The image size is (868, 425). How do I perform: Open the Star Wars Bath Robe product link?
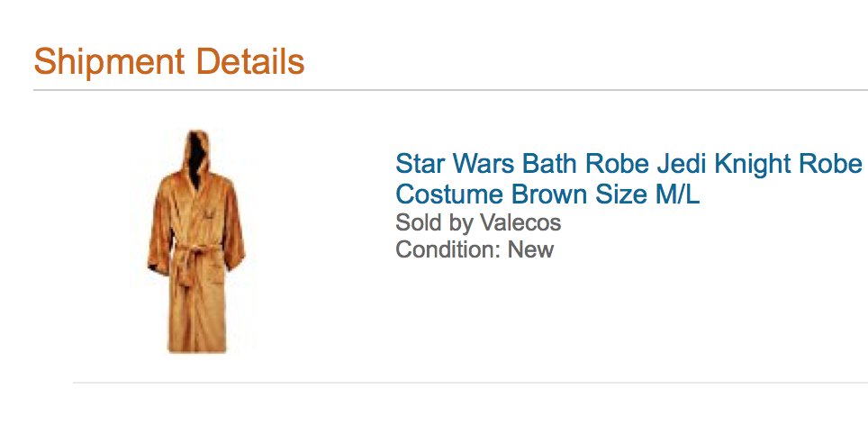[x=628, y=165]
